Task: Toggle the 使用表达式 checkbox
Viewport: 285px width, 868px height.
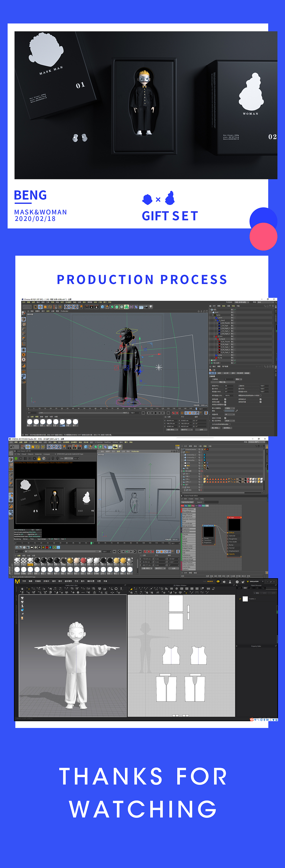Action: pos(261,399)
